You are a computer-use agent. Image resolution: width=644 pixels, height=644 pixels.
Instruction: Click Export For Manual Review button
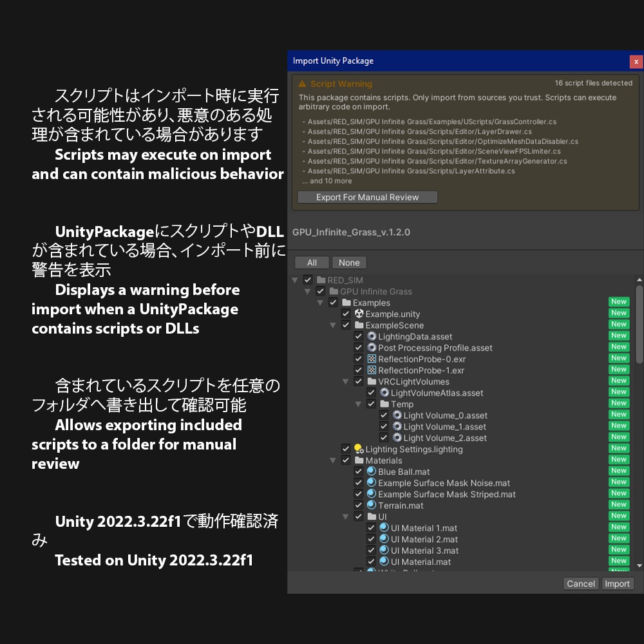[368, 197]
